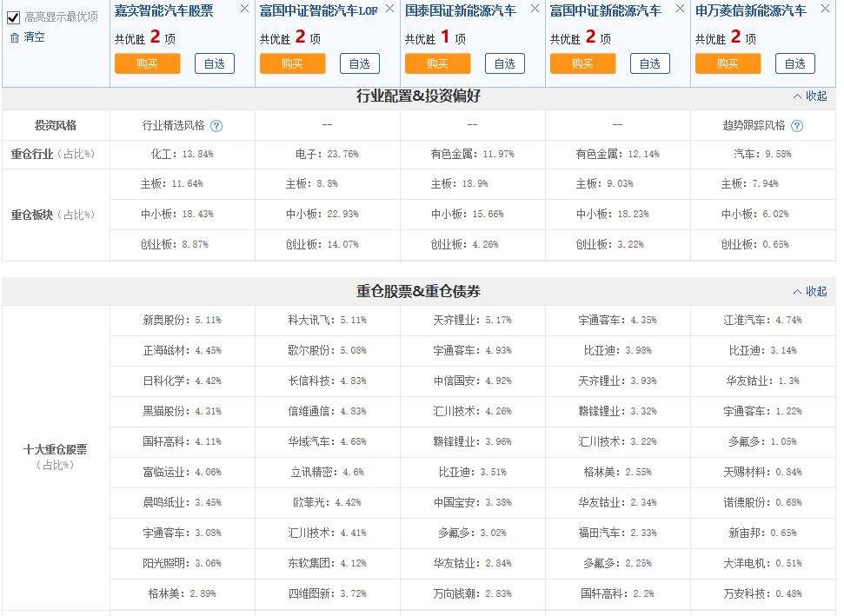Select the 电子: 23.76% cell
This screenshot has width=844, height=616.
click(328, 155)
